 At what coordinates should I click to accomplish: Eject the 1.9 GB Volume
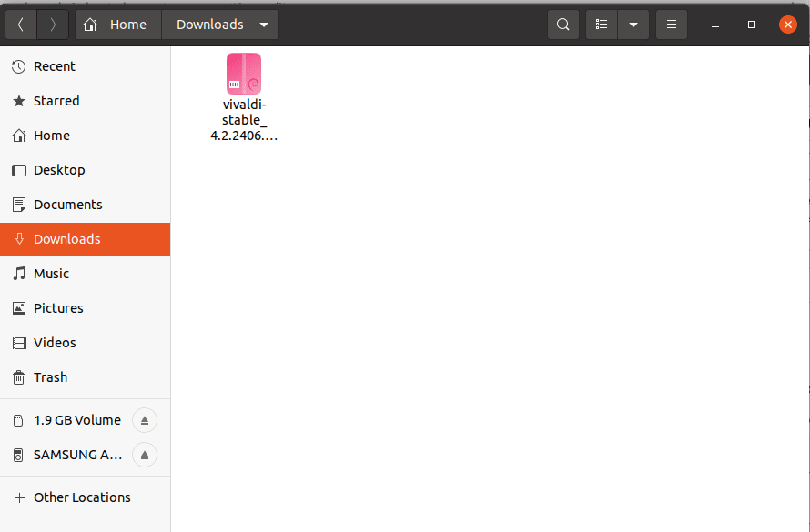(x=145, y=420)
